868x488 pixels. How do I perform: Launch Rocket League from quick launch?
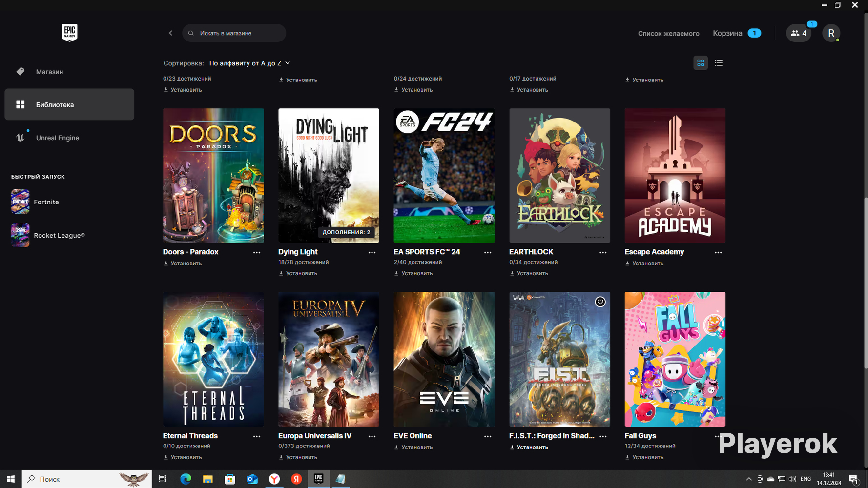[48, 235]
